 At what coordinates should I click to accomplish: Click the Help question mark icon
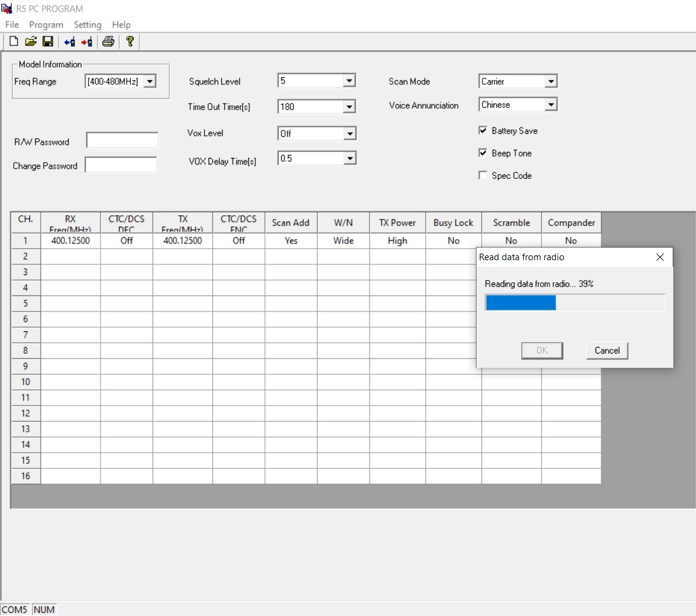point(130,41)
